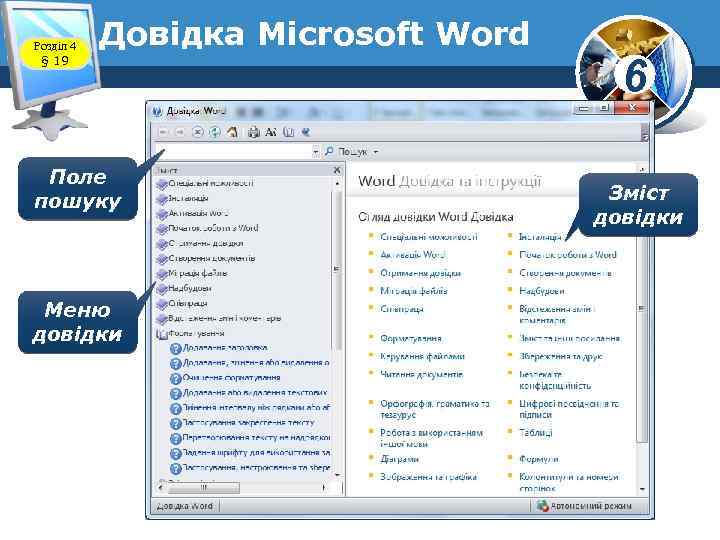Image resolution: width=720 pixels, height=540 pixels.
Task: Follow the Читання документів link
Action: [422, 375]
